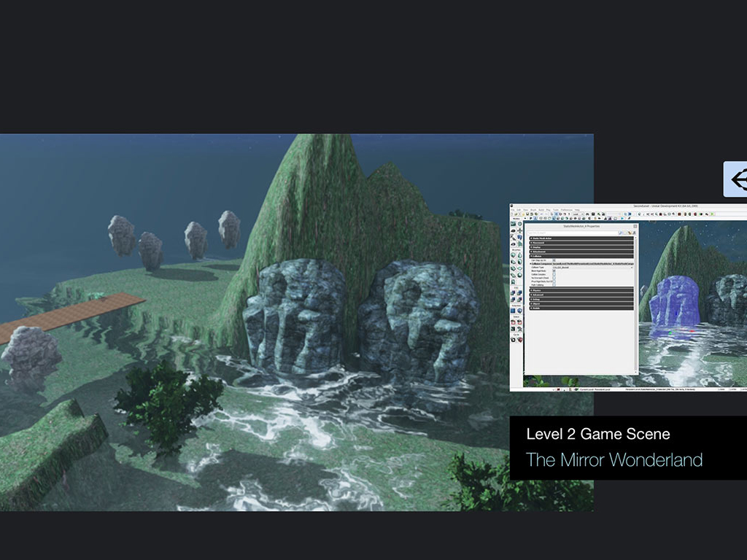Viewport: 747px width, 560px height.
Task: Toggle the Block Rigid Body checkbox
Action: (554, 271)
